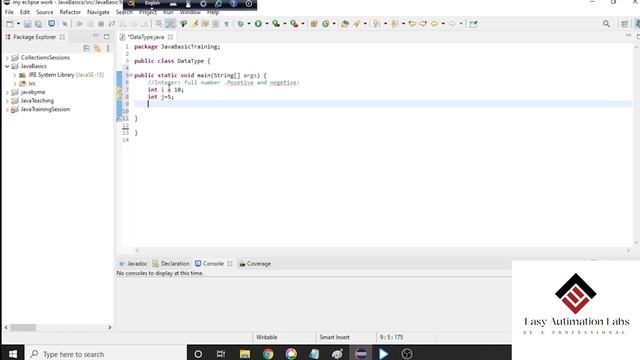
Task: Click the Run External Tools icon
Action: pos(294,24)
